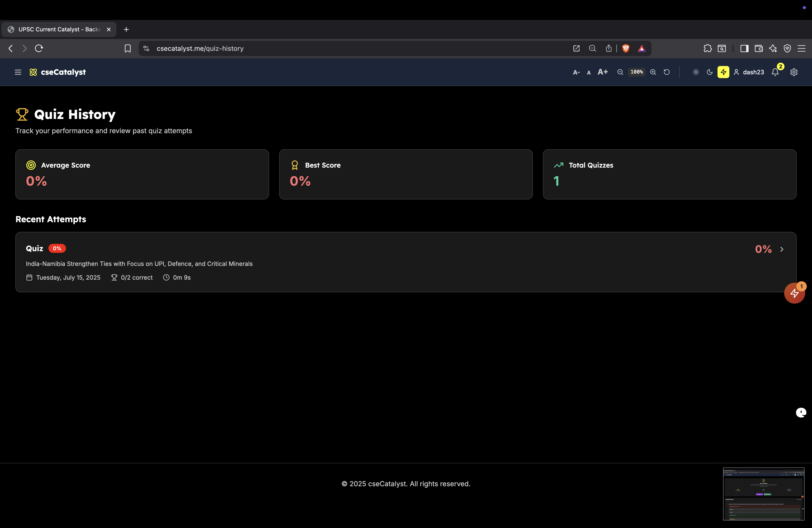812x528 pixels.
Task: Open a new browser tab
Action: 126,29
